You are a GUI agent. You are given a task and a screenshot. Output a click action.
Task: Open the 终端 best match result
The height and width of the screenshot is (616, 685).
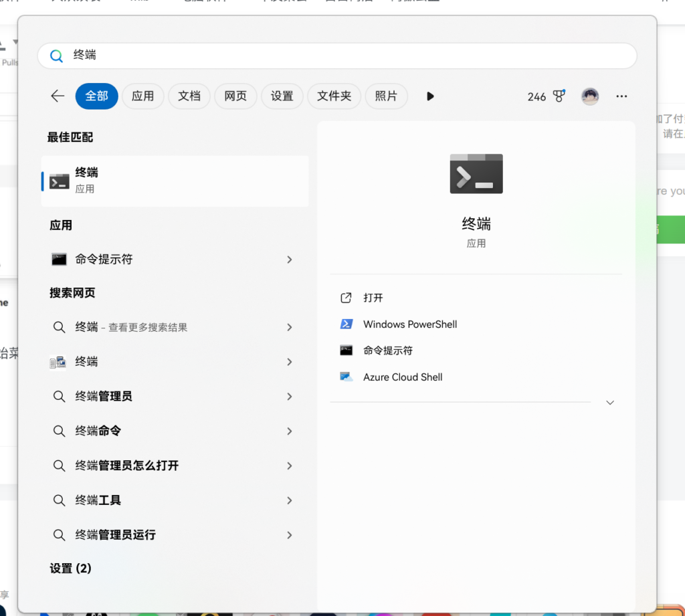coord(174,181)
